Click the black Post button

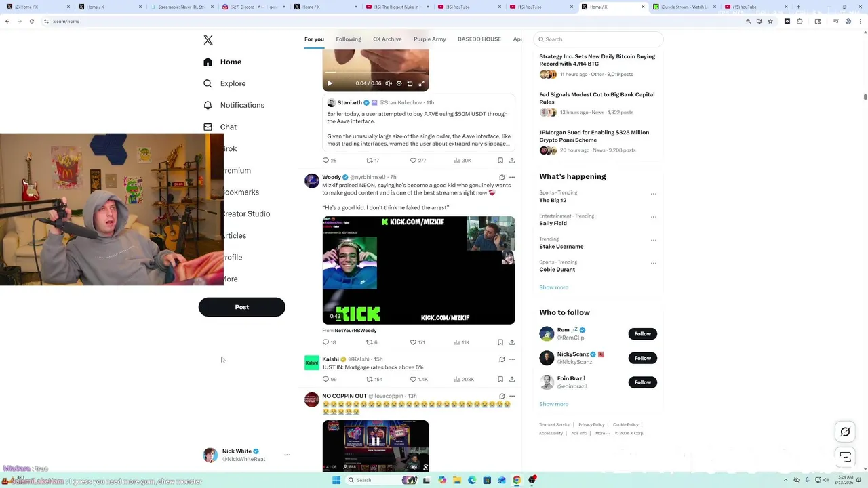[x=242, y=307]
